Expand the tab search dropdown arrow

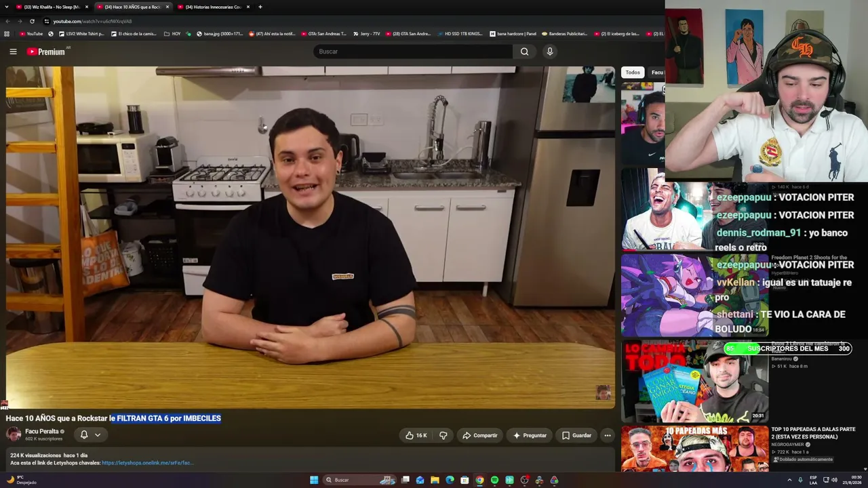(7, 7)
